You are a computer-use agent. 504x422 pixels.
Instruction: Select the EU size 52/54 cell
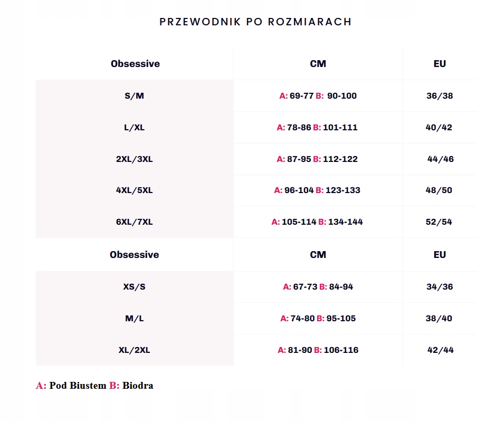coord(439,222)
